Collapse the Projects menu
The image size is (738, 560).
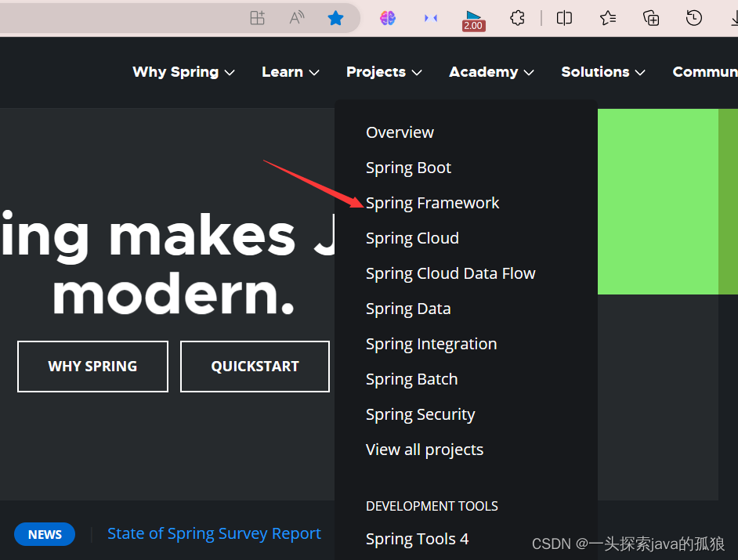coord(384,72)
